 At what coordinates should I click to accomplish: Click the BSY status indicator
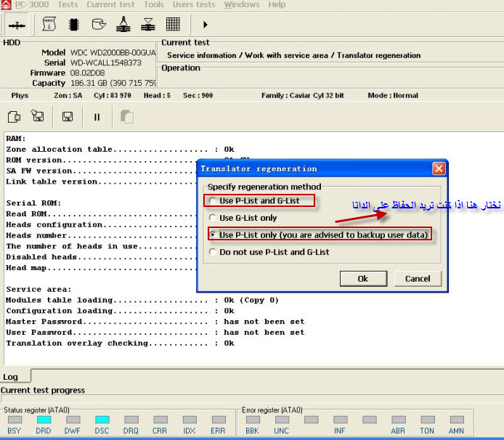point(15,420)
